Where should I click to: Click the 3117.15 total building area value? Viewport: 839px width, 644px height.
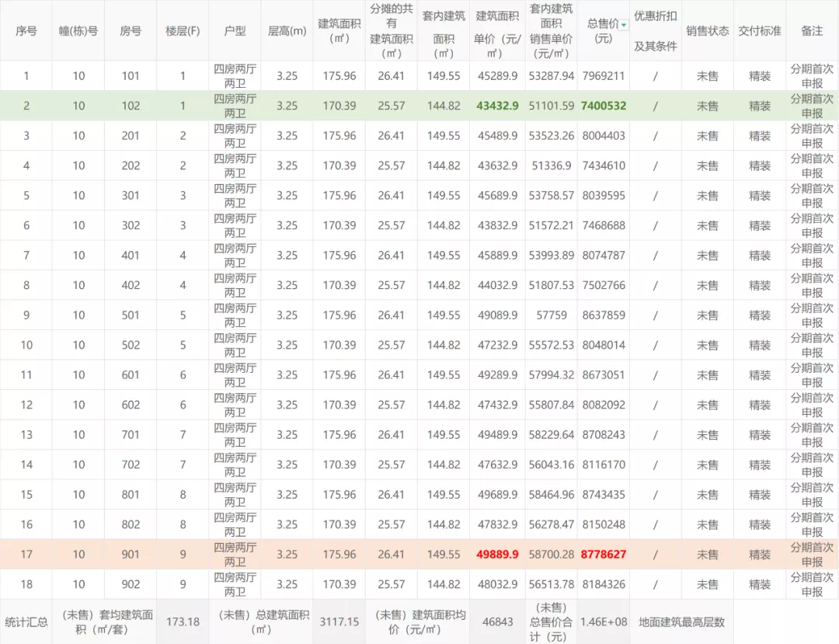click(339, 621)
